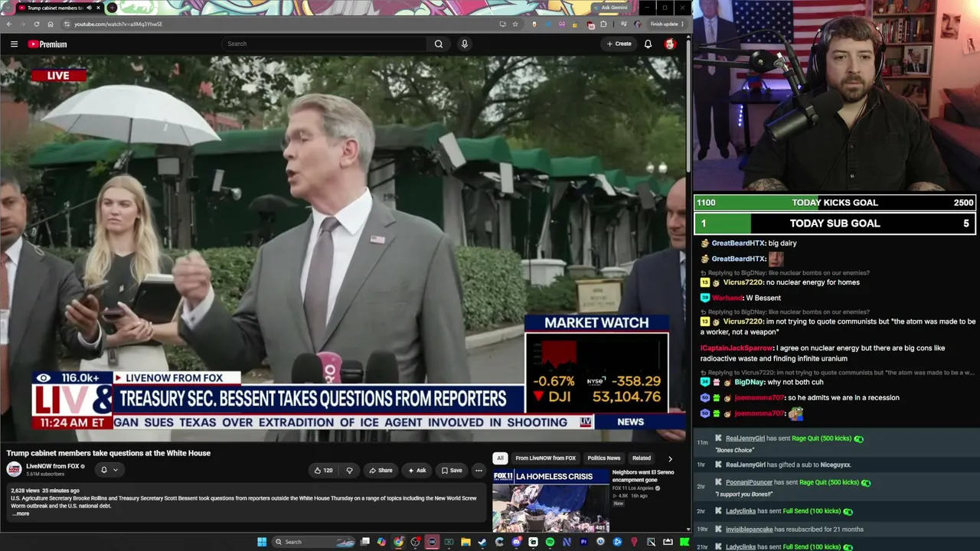The height and width of the screenshot is (551, 980).
Task: Open Neighbors want El Sereno encampment gone
Action: [x=643, y=475]
